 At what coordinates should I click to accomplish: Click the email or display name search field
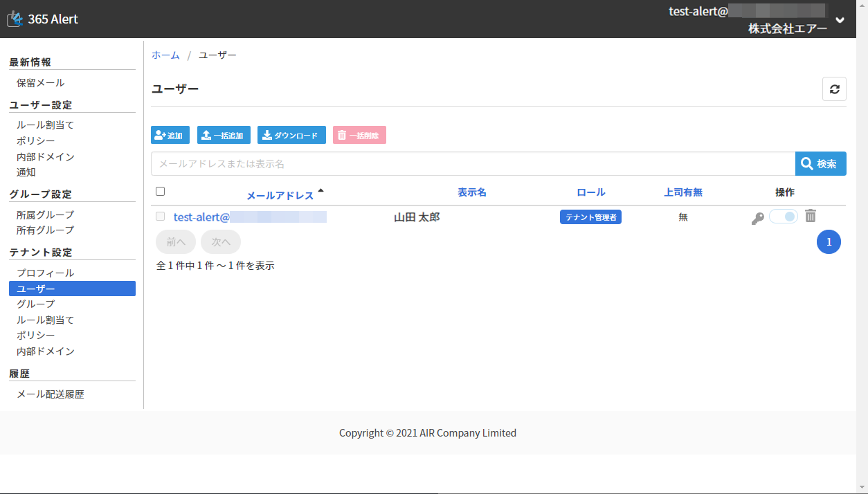coord(472,164)
